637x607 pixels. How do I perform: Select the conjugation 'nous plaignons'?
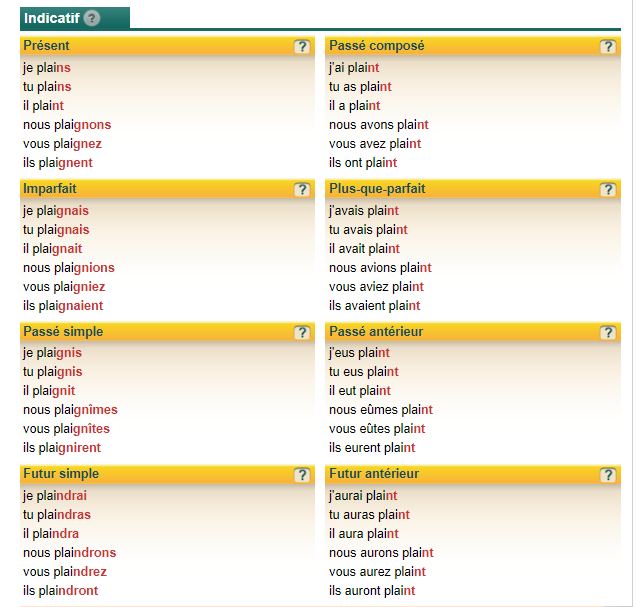[67, 125]
